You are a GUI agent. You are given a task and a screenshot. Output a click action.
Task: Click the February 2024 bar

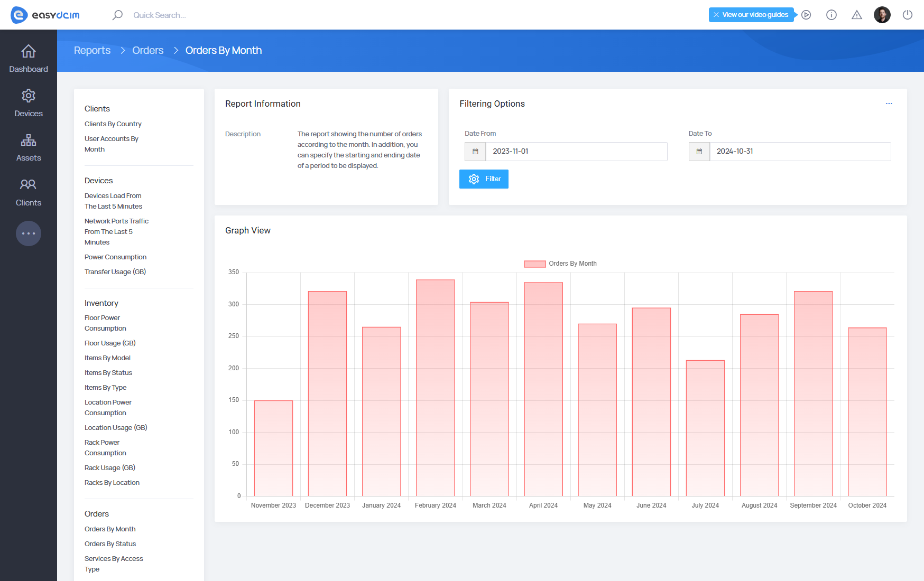pyautogui.click(x=435, y=387)
